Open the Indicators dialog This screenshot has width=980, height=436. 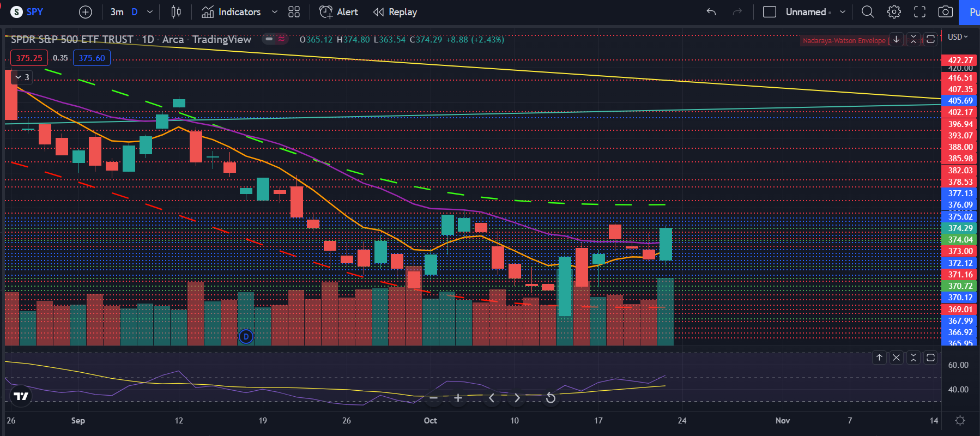pyautogui.click(x=232, y=12)
